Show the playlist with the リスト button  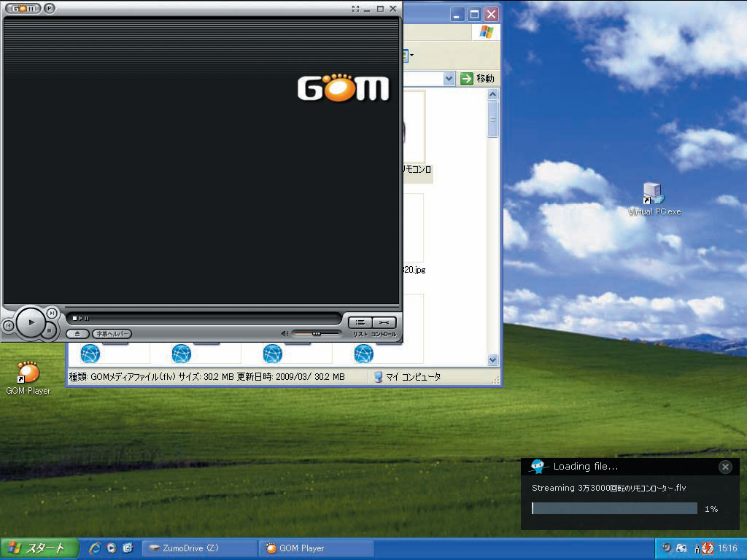tap(360, 322)
